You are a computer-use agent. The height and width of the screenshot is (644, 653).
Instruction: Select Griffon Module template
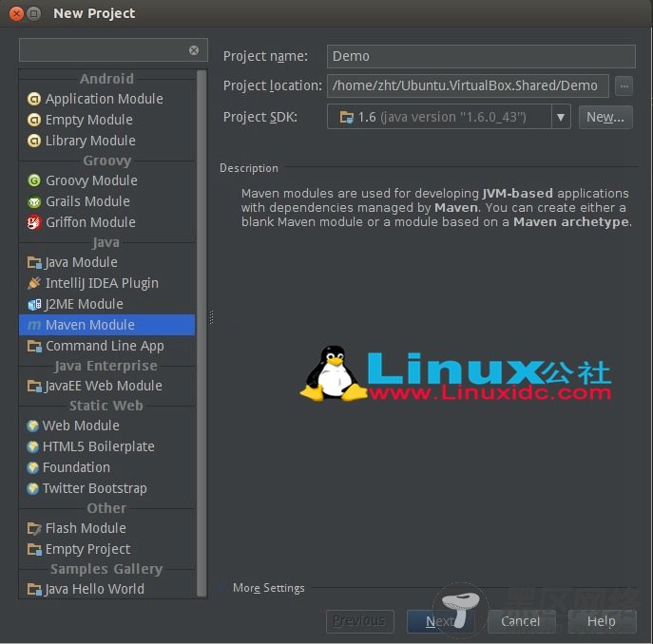pyautogui.click(x=106, y=222)
